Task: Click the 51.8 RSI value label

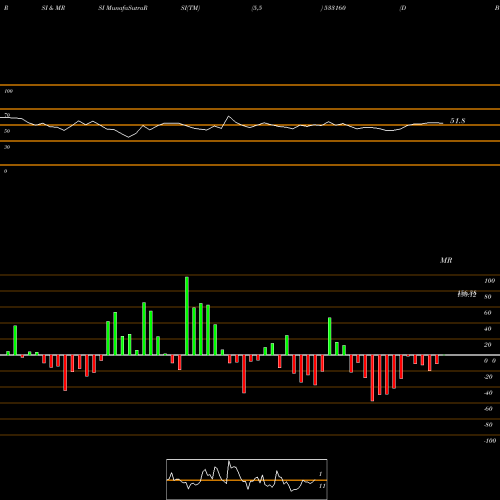Action: coord(457,121)
